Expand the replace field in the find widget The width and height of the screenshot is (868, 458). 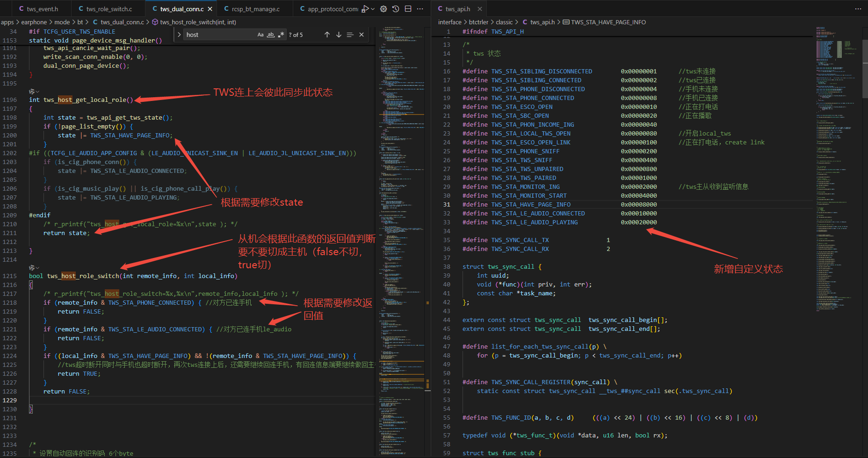point(179,35)
